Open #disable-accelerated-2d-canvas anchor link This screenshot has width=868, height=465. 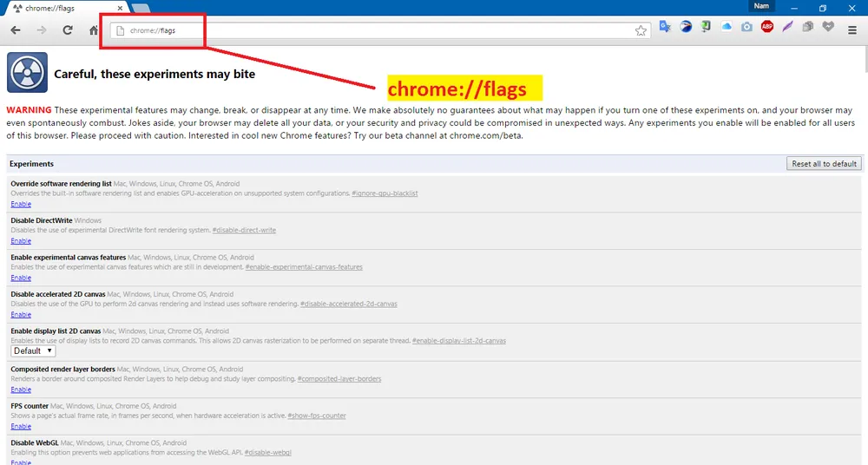coord(349,304)
